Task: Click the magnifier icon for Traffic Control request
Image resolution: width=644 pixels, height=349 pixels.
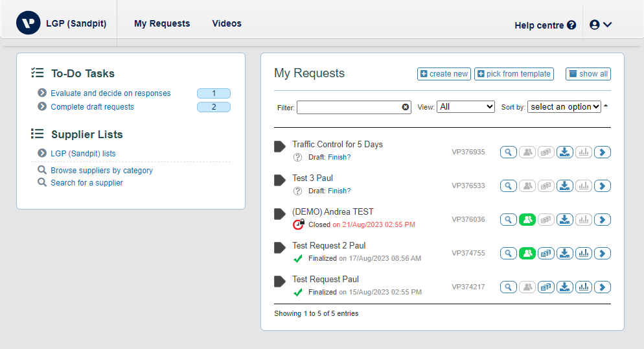Action: coord(508,152)
